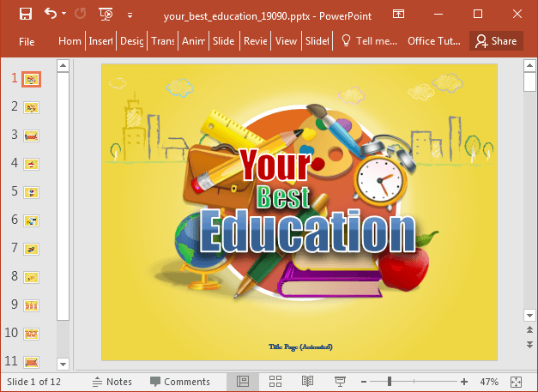
Task: Click the Share button
Action: point(496,41)
